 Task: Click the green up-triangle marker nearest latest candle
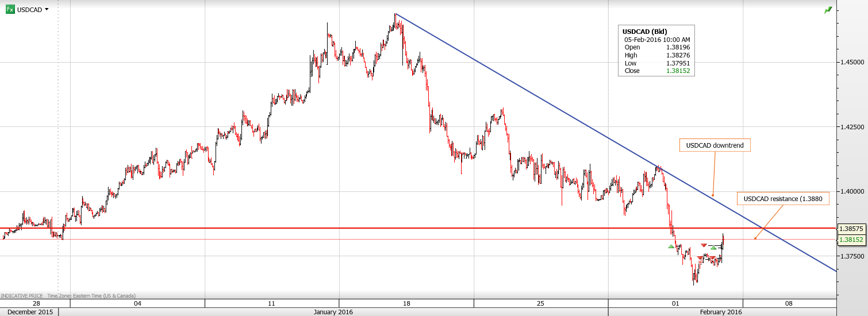click(x=713, y=248)
